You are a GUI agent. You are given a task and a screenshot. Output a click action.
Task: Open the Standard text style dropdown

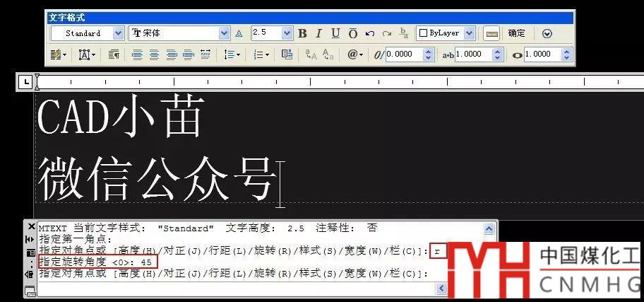pyautogui.click(x=118, y=33)
